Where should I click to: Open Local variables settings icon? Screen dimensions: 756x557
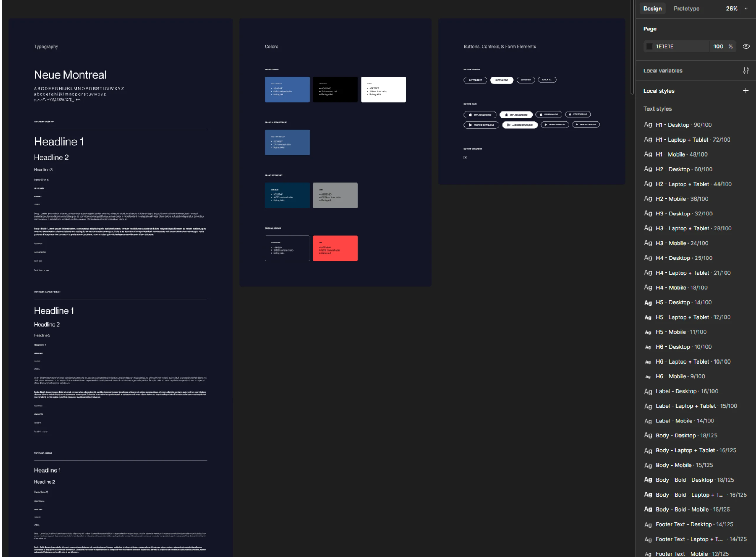coord(746,70)
